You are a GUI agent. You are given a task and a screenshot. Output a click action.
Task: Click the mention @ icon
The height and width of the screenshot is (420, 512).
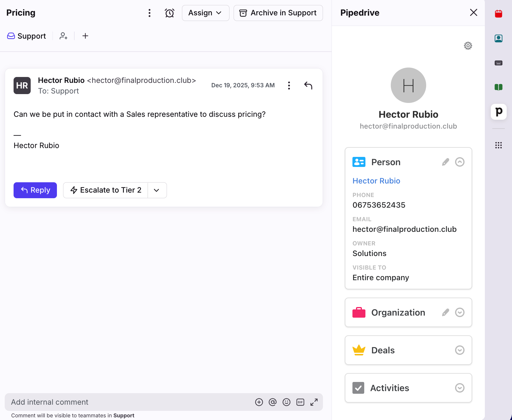[273, 402]
